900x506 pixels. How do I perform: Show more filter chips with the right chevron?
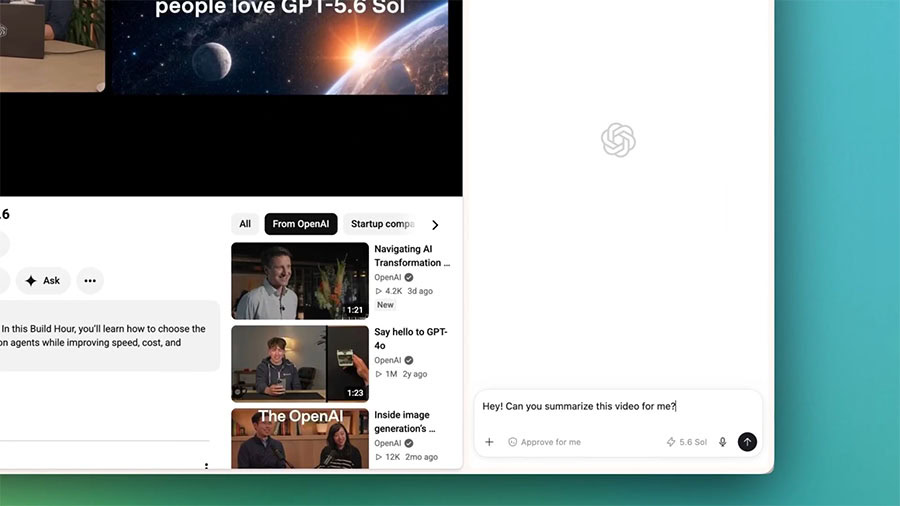(435, 224)
